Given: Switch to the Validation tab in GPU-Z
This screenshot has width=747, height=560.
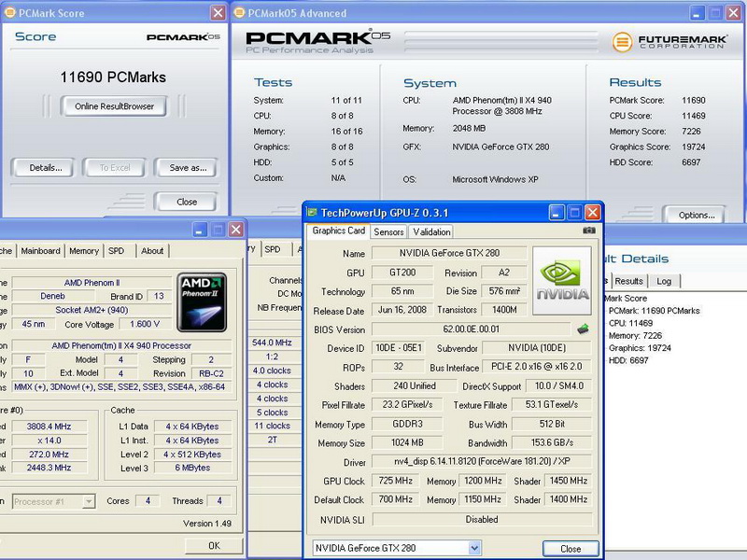Looking at the screenshot, I should 431,231.
